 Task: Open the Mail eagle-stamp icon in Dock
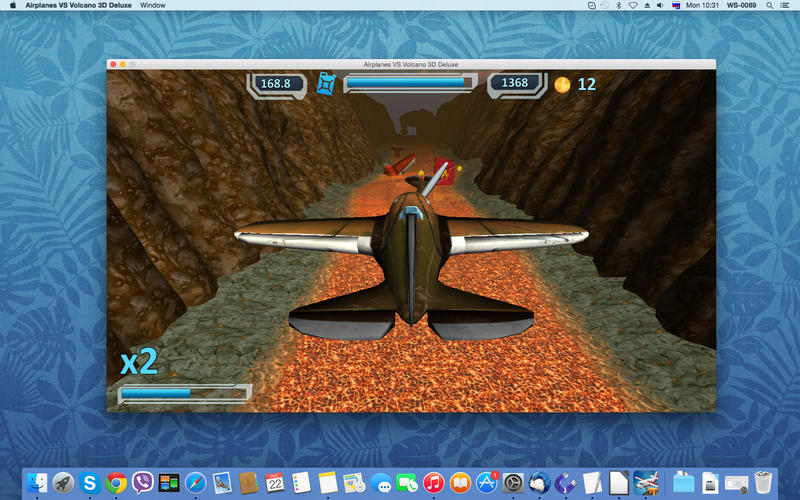click(x=222, y=483)
